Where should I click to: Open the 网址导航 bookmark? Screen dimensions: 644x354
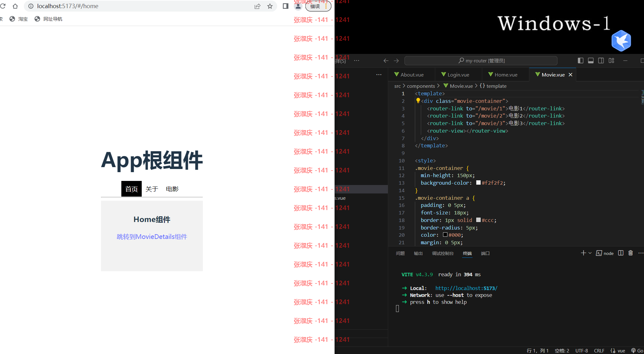(x=48, y=19)
